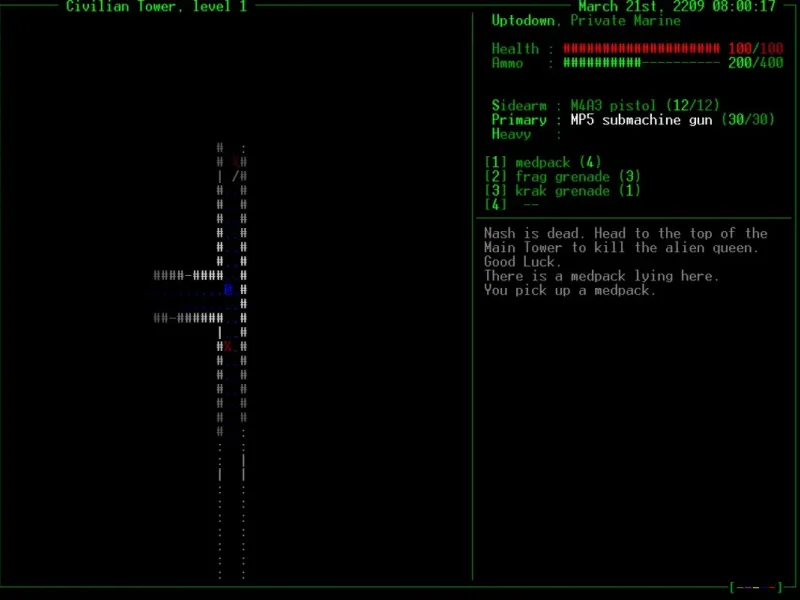Click the colored bracket indicator at bottom right

[x=756, y=588]
